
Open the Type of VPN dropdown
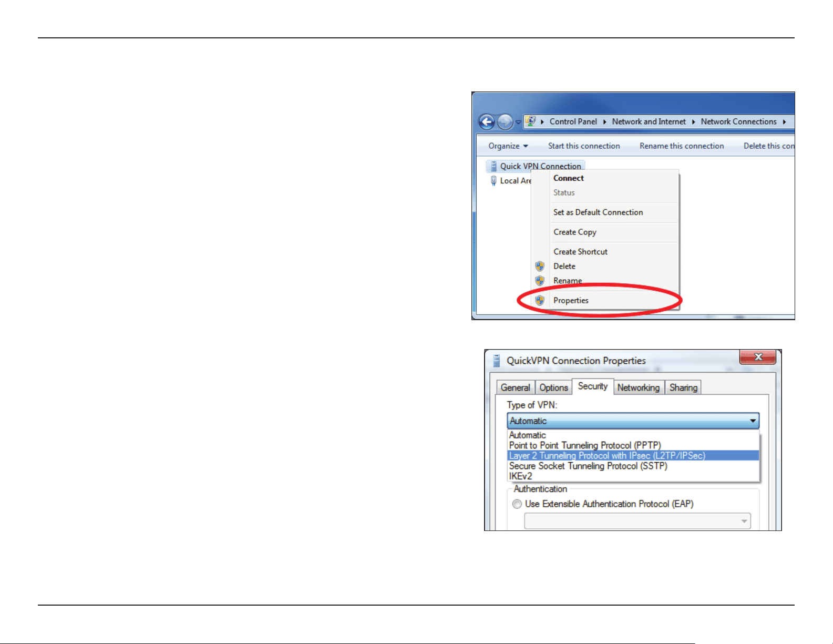633,421
